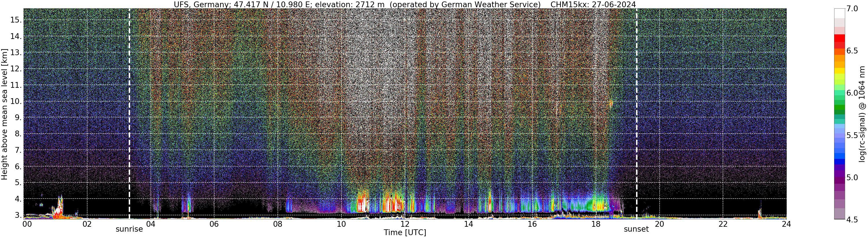Click the y-axis tick label '3.'

point(18,215)
